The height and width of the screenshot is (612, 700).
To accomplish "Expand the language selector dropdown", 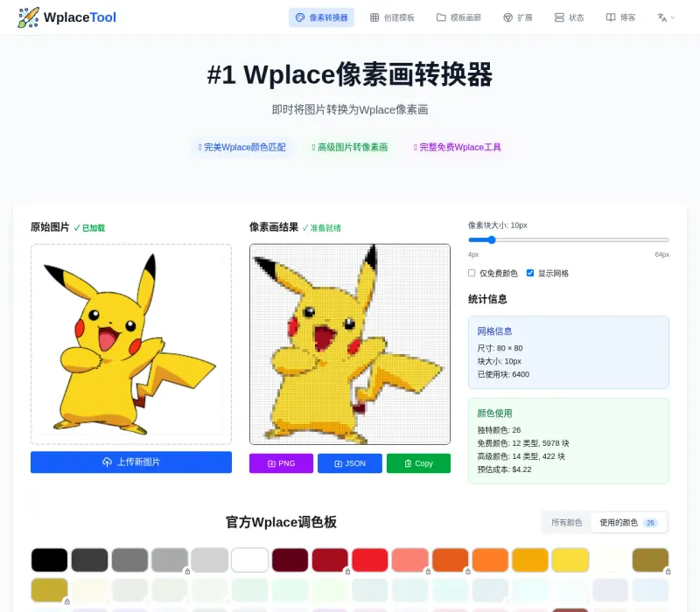I will (666, 17).
